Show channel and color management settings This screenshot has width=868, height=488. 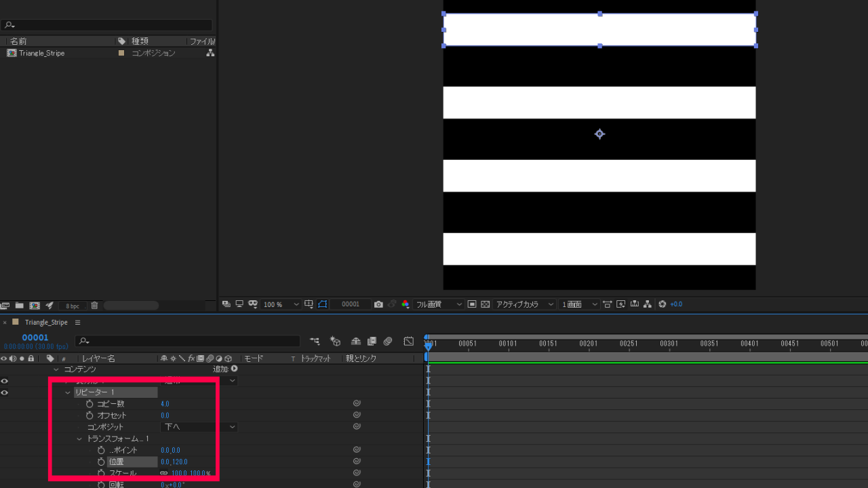pyautogui.click(x=405, y=304)
